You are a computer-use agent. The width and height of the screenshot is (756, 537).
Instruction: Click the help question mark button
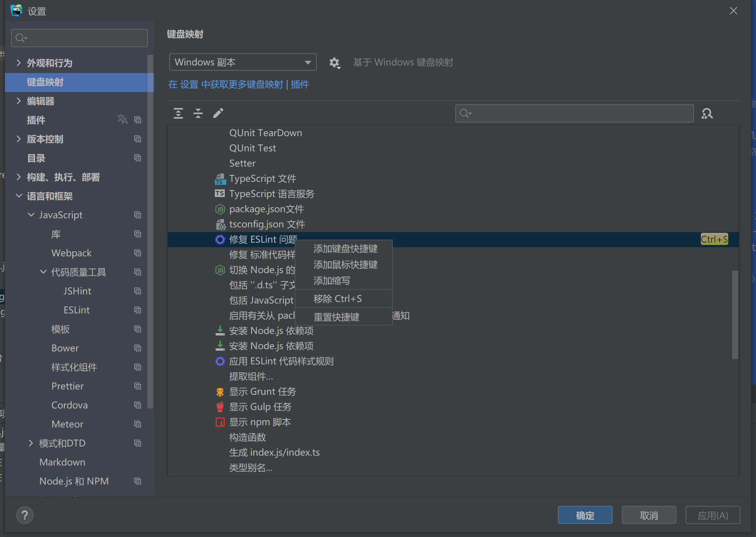click(25, 515)
